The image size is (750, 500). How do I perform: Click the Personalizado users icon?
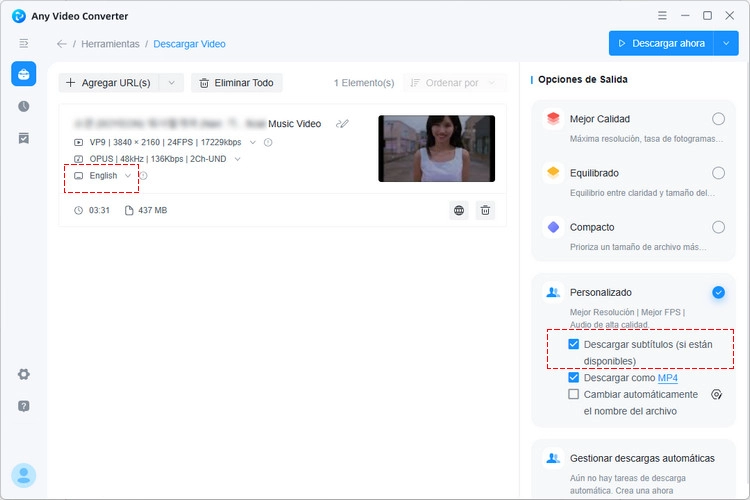[x=553, y=292]
